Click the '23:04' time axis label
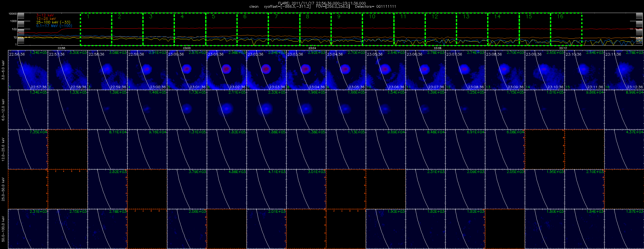Image resolution: width=644 pixels, height=249 pixels. tap(312, 48)
